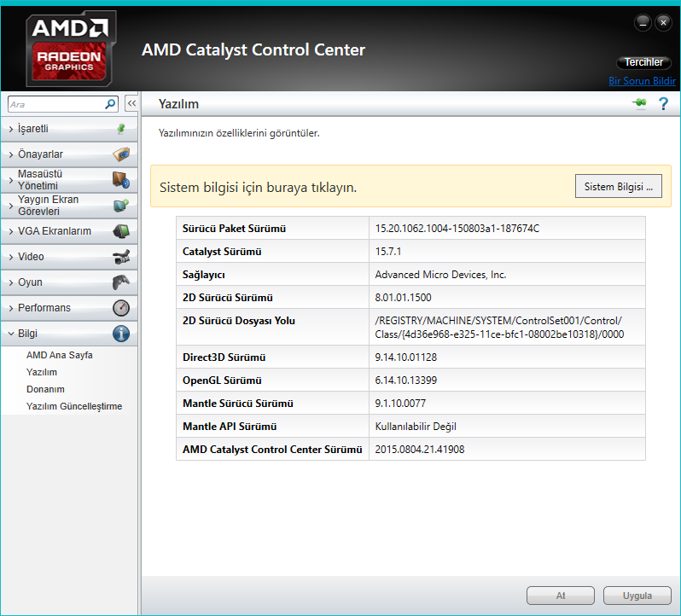
Task: Click the İşaretli green pin icon
Action: click(x=121, y=129)
